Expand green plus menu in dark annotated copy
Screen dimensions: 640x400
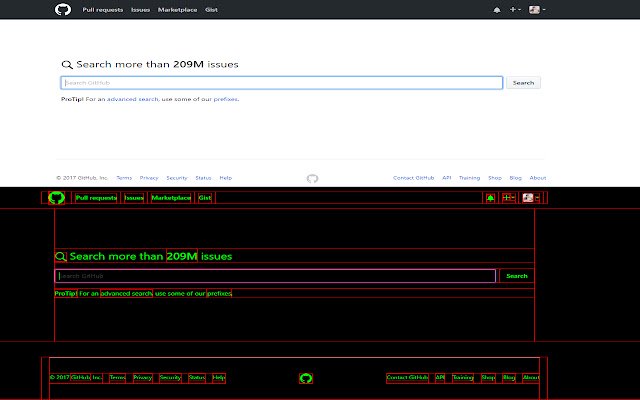coord(509,198)
